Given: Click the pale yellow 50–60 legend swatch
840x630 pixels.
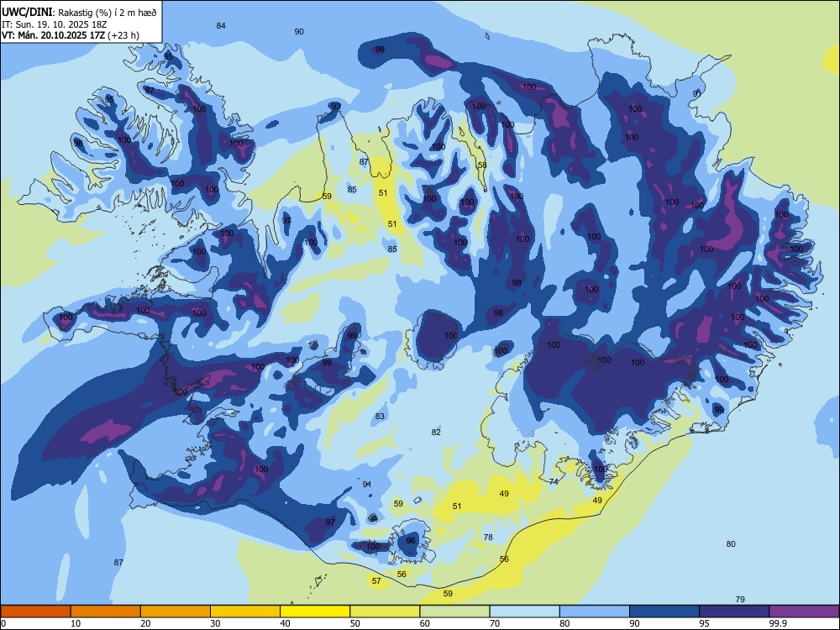Looking at the screenshot, I should click(385, 612).
